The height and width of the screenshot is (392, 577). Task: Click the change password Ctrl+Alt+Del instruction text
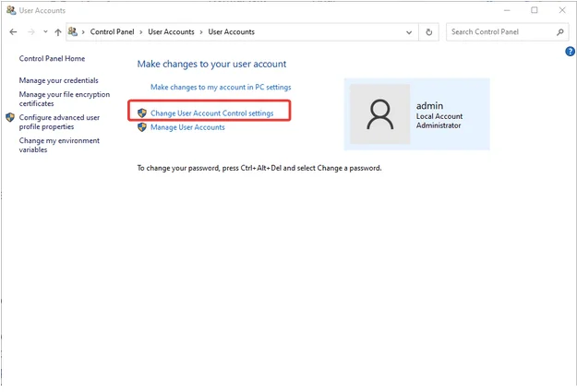[259, 168]
